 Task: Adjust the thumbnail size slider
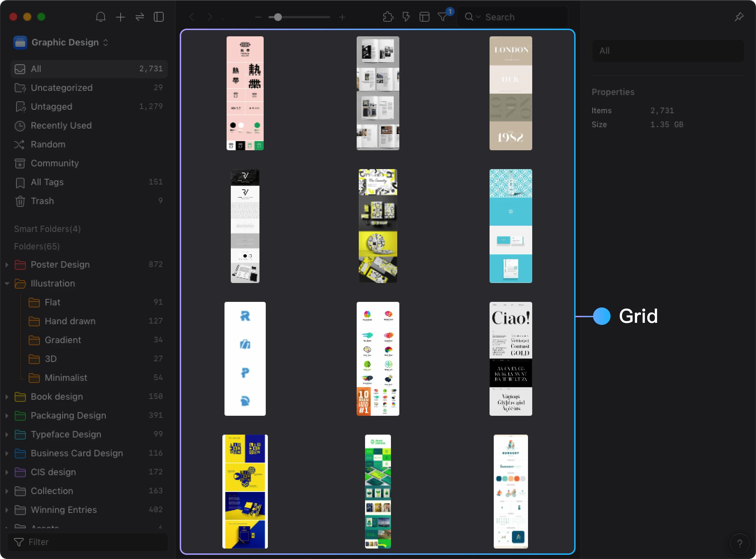pyautogui.click(x=299, y=17)
